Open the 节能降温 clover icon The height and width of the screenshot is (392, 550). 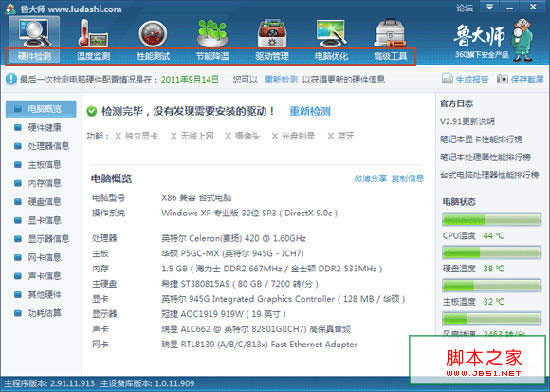pyautogui.click(x=212, y=33)
